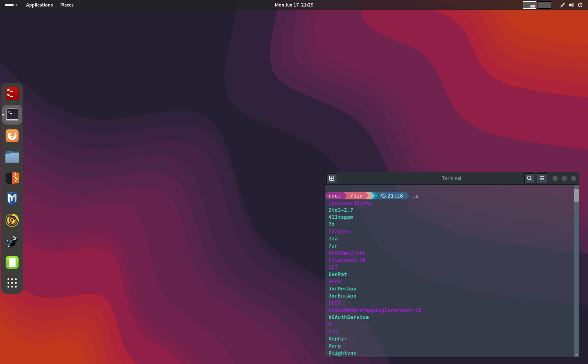Launch Firefox from the dock

[x=12, y=136]
